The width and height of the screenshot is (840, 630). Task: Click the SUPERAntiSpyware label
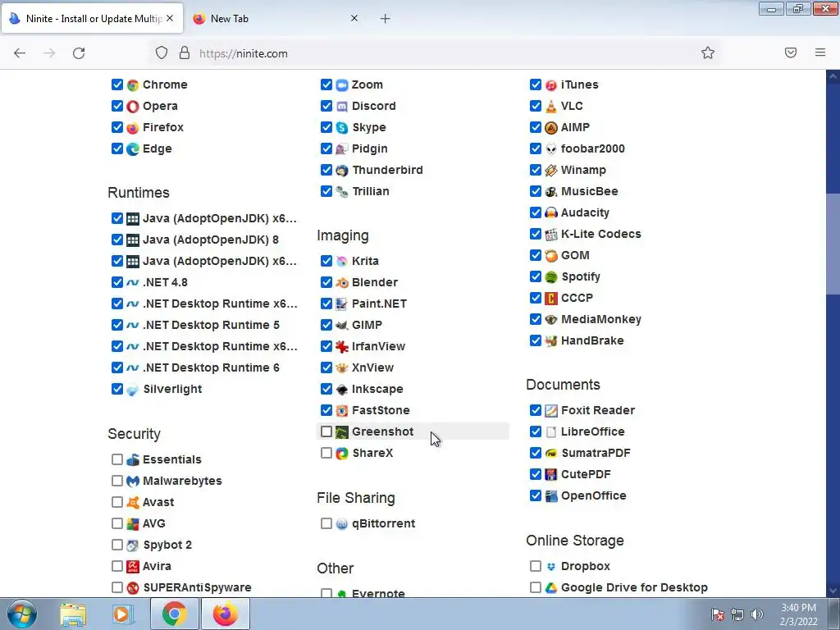[197, 587]
